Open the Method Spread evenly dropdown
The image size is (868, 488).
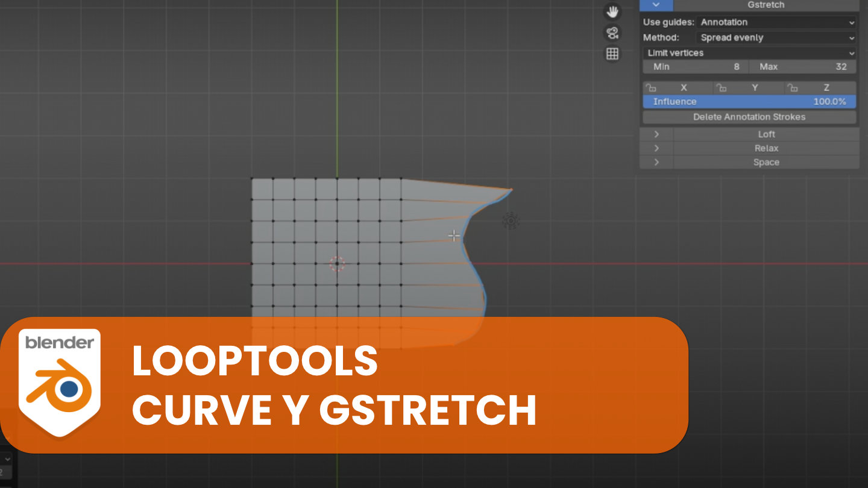click(x=777, y=37)
